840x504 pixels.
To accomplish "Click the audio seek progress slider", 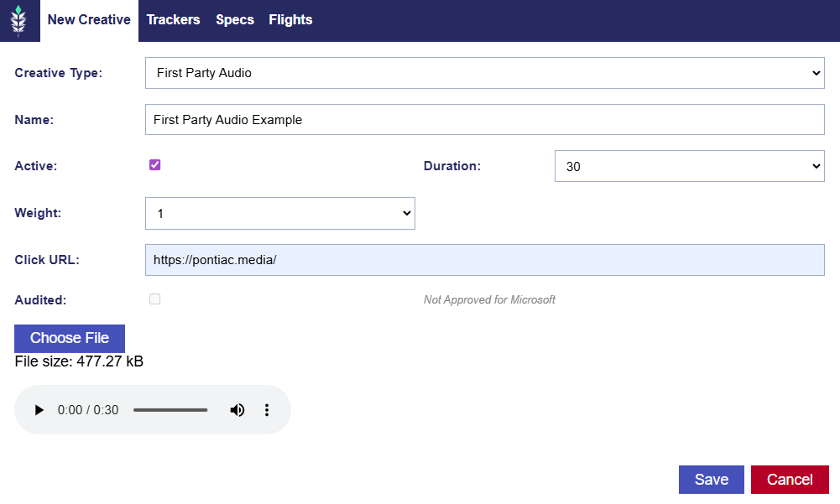I will click(x=170, y=410).
